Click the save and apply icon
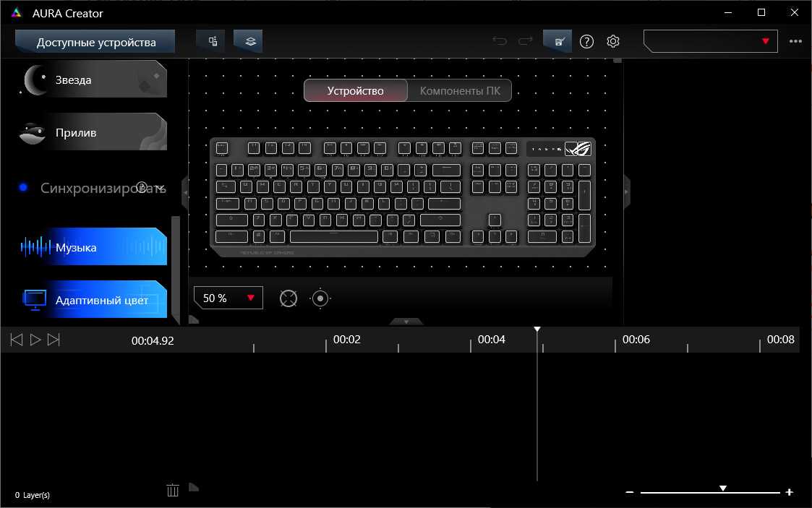812x508 pixels. (558, 41)
